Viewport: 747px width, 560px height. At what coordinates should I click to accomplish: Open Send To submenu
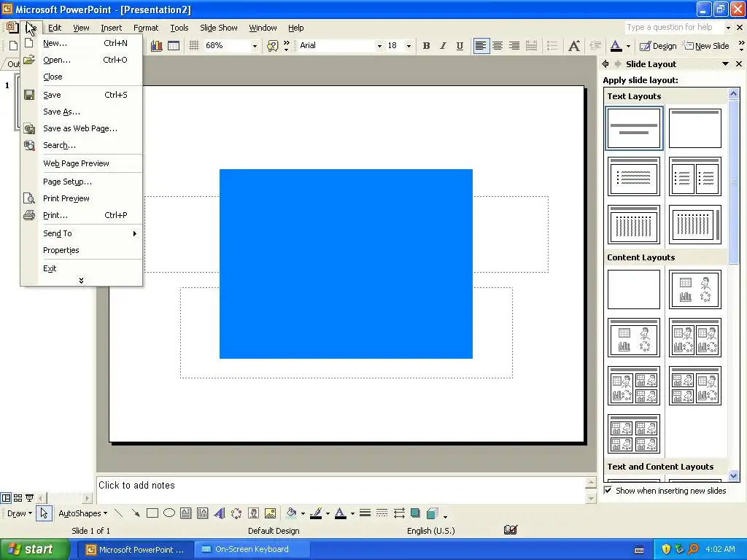tap(82, 233)
